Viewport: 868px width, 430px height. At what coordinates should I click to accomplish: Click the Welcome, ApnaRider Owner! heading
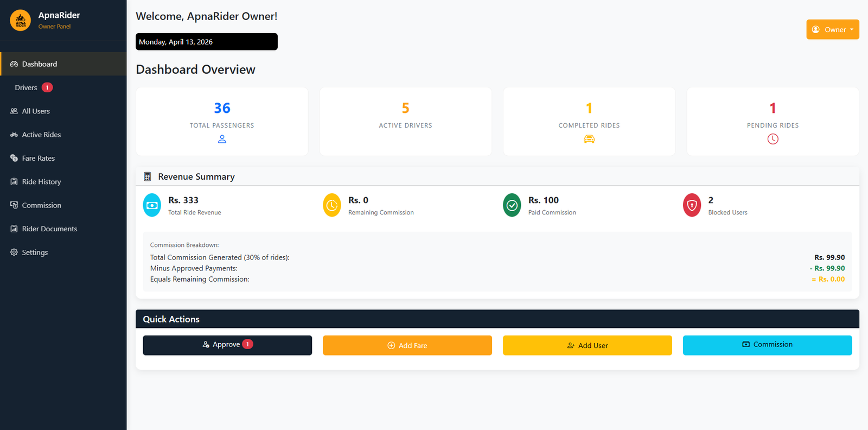pyautogui.click(x=207, y=16)
